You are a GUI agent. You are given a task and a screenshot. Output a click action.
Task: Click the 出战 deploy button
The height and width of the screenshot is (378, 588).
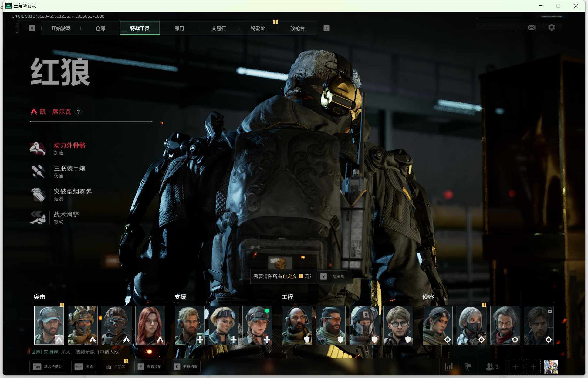84,367
